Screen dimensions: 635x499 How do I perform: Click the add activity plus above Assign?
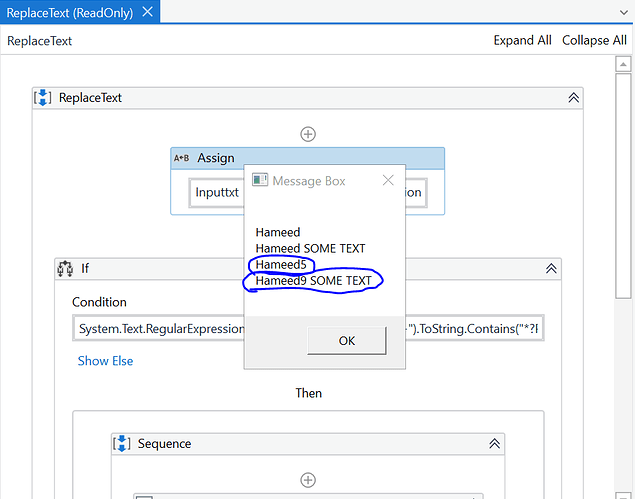coord(308,134)
